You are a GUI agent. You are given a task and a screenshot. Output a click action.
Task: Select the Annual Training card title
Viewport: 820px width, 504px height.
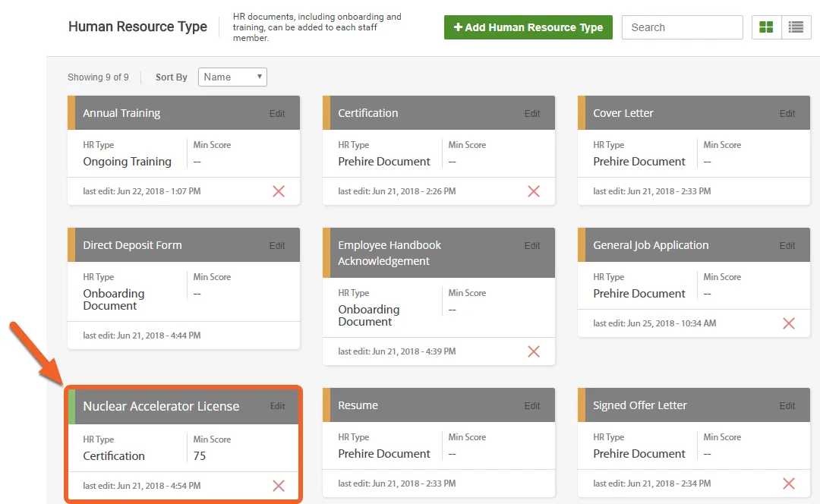121,113
